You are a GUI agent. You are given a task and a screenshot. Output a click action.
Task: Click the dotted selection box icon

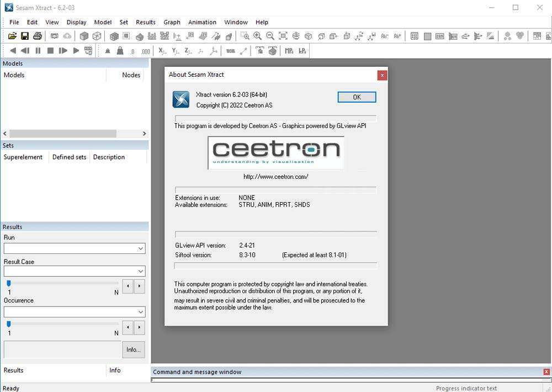coord(126,36)
